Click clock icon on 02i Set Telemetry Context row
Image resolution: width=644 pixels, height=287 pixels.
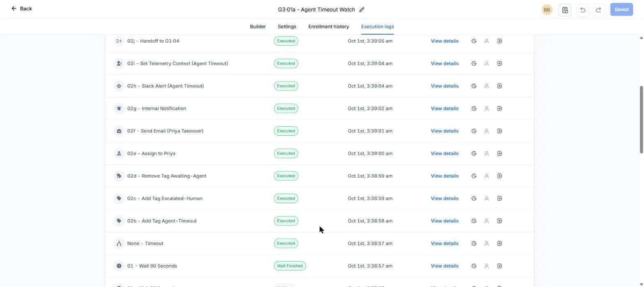pos(474,63)
